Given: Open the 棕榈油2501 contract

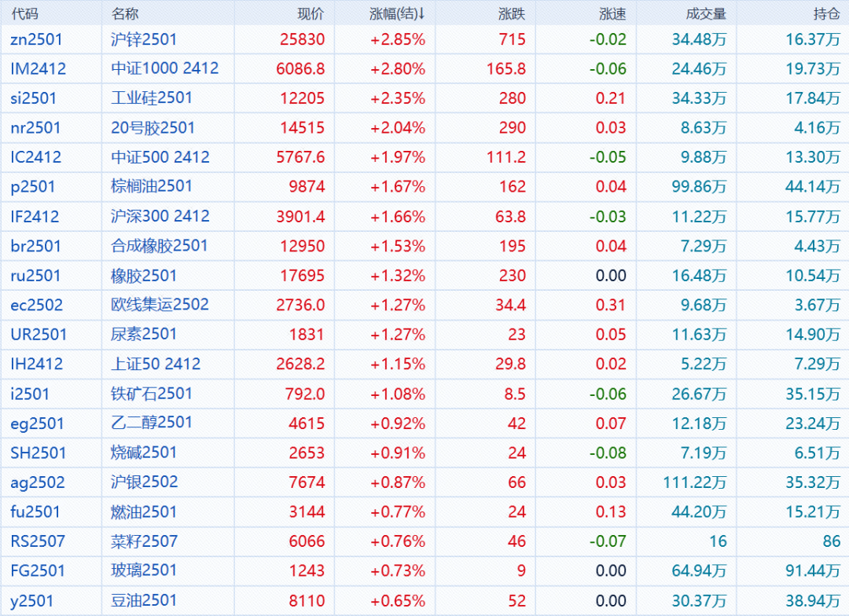Looking at the screenshot, I should click(151, 187).
